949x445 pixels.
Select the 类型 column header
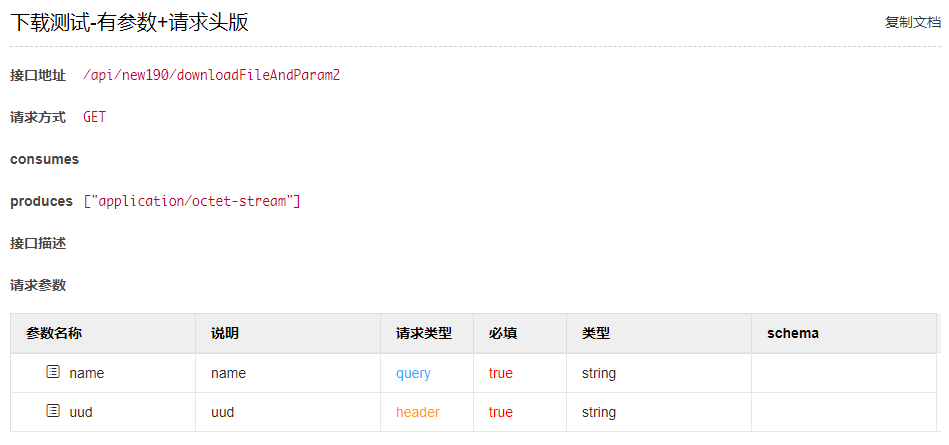[596, 333]
